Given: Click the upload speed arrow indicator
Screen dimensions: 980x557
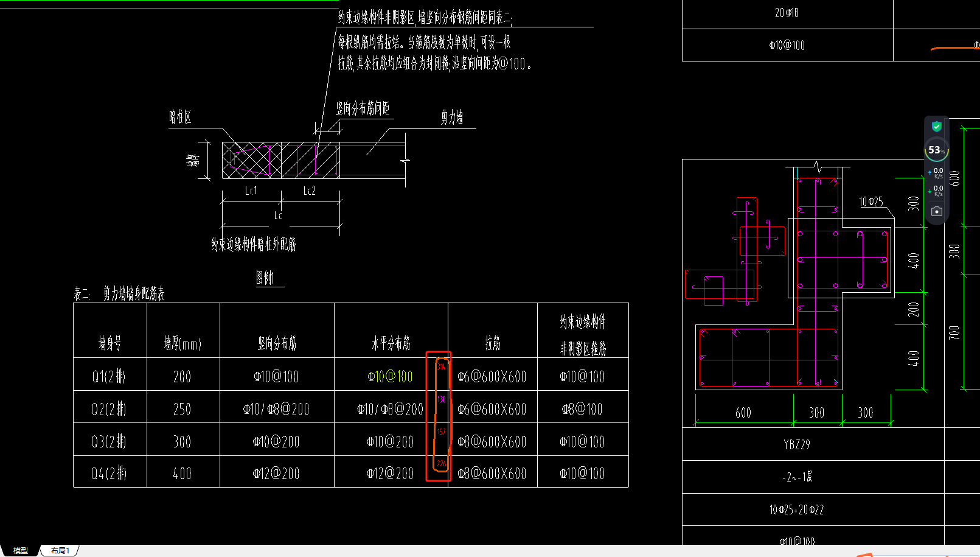Looking at the screenshot, I should 930,173.
